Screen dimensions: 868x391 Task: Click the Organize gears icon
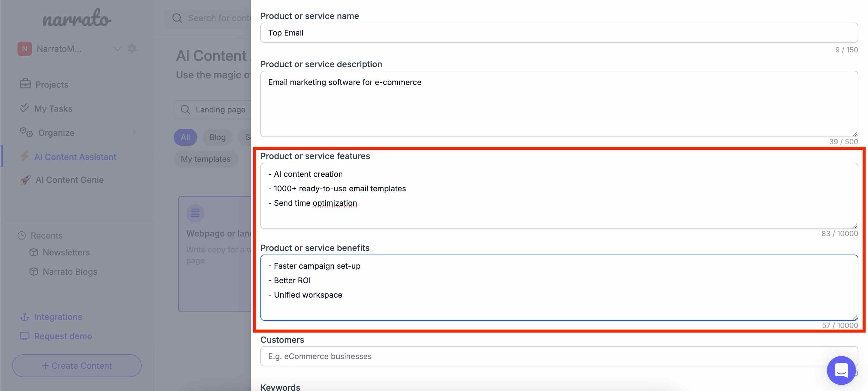tap(26, 132)
